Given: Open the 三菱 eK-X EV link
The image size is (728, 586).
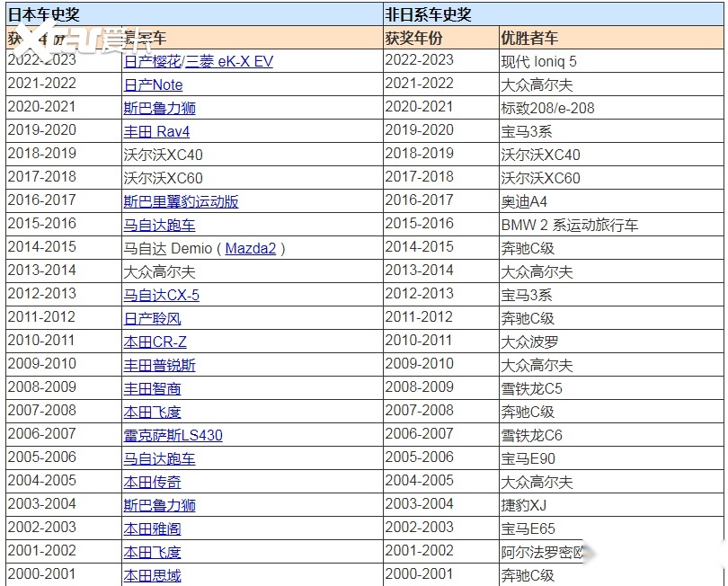Looking at the screenshot, I should (229, 61).
